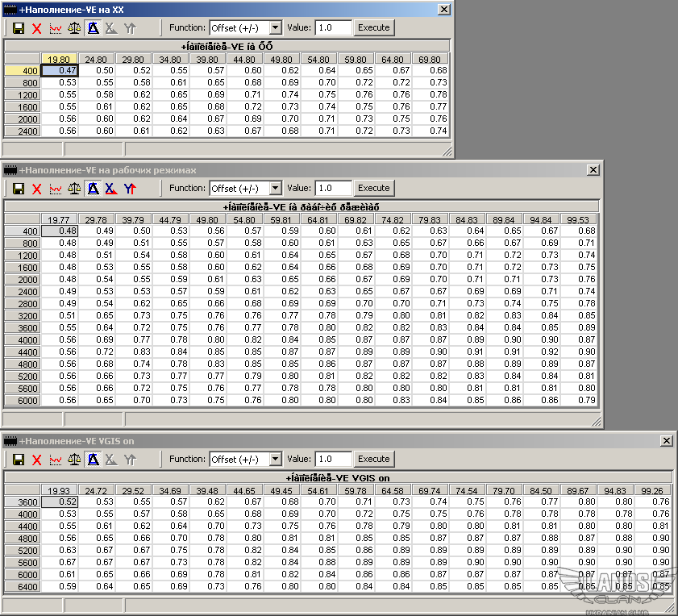Close the middle VE window
This screenshot has height=616, width=678.
pos(593,170)
